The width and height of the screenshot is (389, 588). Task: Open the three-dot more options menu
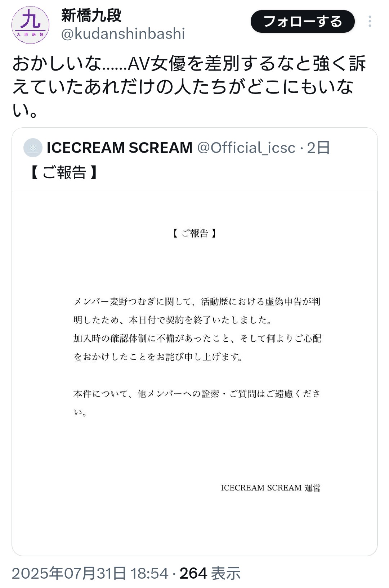point(370,22)
